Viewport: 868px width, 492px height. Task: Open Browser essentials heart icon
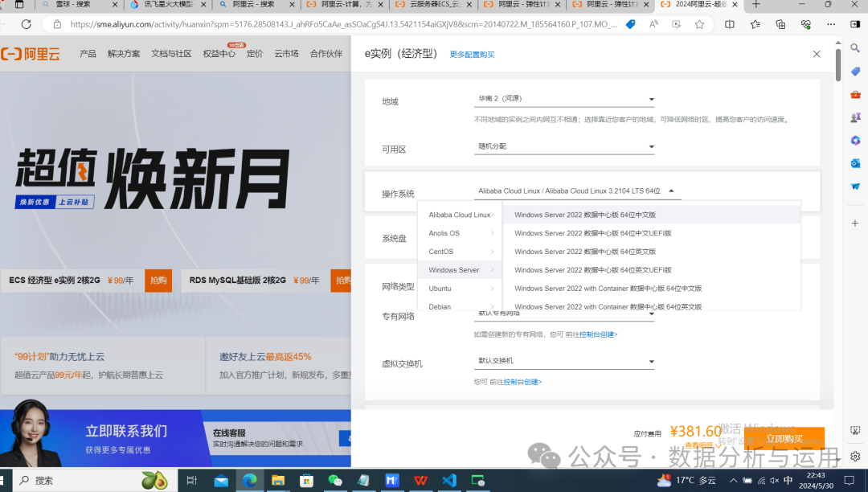click(x=806, y=24)
